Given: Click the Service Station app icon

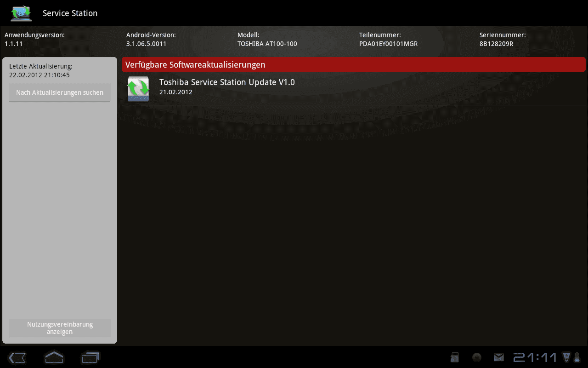Looking at the screenshot, I should [21, 13].
